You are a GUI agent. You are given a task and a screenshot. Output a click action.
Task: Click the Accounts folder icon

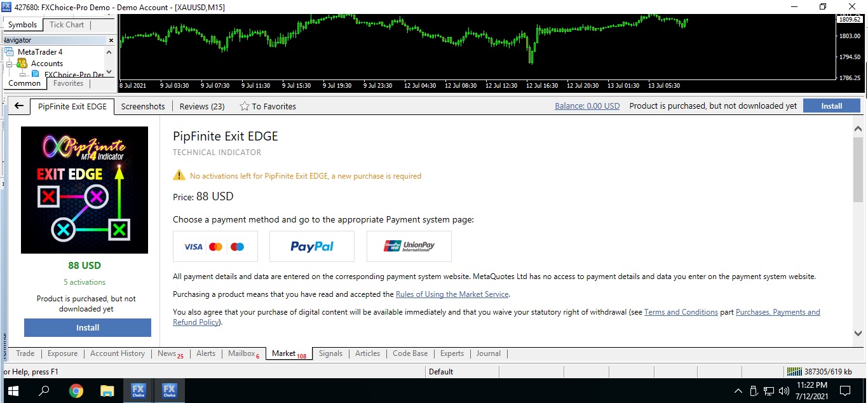22,63
